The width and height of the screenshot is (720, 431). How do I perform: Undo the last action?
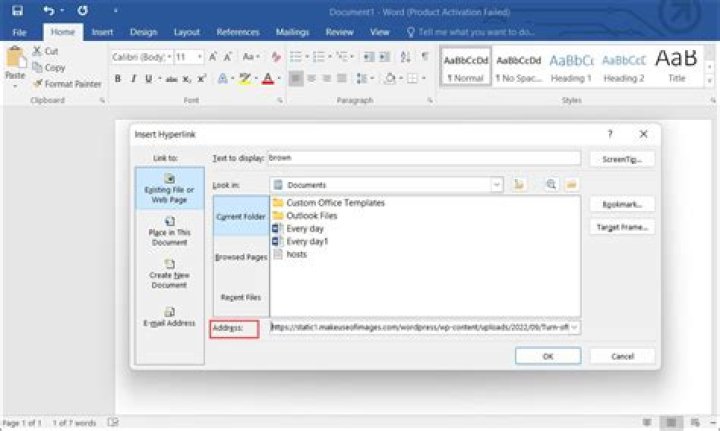[48, 10]
